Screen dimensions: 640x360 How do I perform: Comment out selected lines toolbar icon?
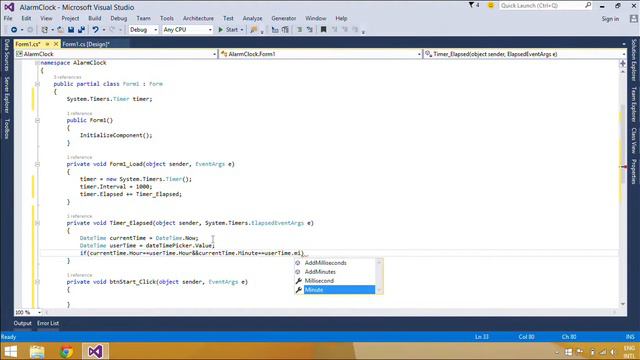point(299,30)
